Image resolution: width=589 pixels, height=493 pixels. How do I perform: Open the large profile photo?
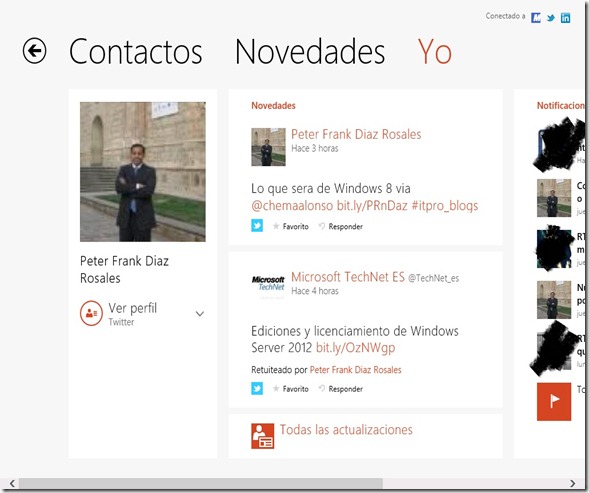tap(143, 172)
